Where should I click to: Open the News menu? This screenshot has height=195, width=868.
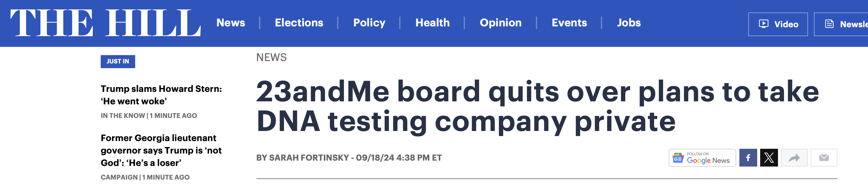(x=231, y=23)
